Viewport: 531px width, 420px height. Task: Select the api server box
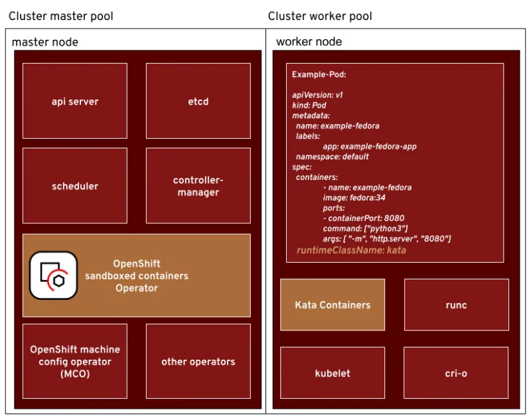tap(75, 101)
